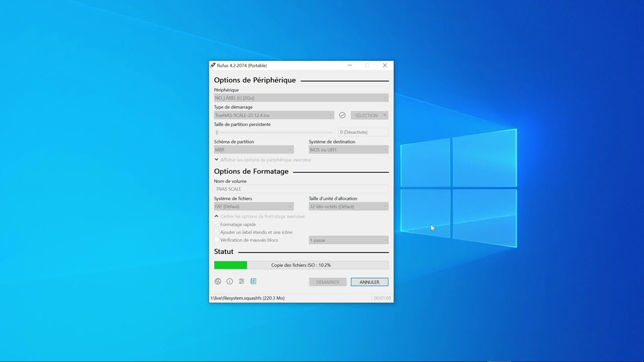Screen dimensions: 644x362
Task: Click the ISO copy progress bar
Action: (x=301, y=265)
